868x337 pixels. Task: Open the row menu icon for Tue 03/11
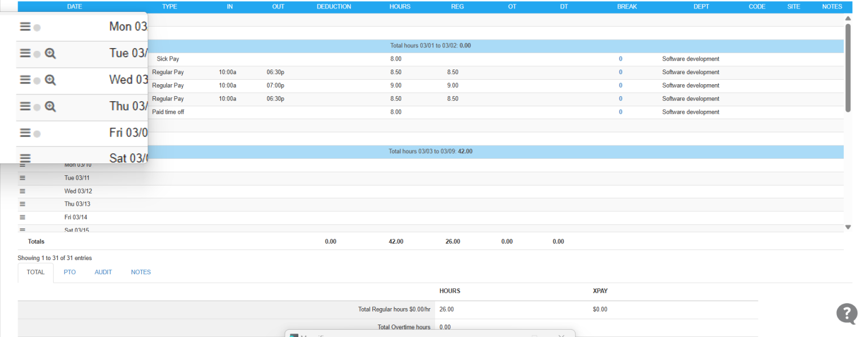tap(21, 178)
